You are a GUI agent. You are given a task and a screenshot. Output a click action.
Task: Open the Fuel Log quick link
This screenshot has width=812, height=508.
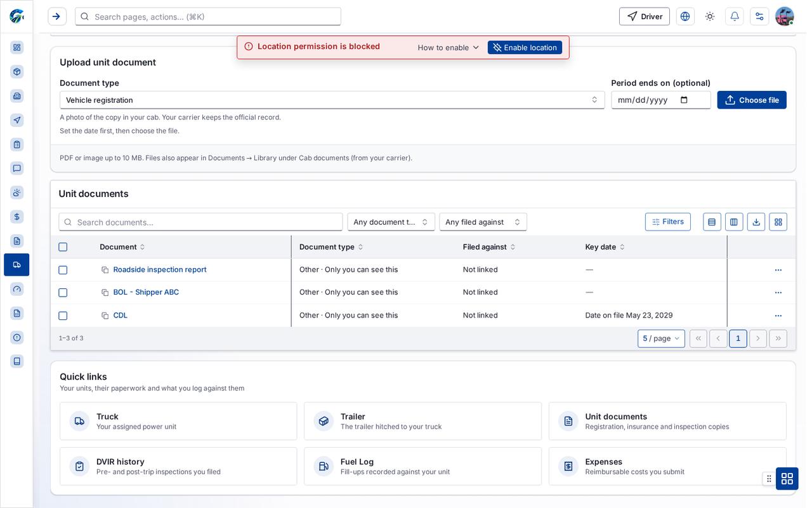pyautogui.click(x=422, y=466)
